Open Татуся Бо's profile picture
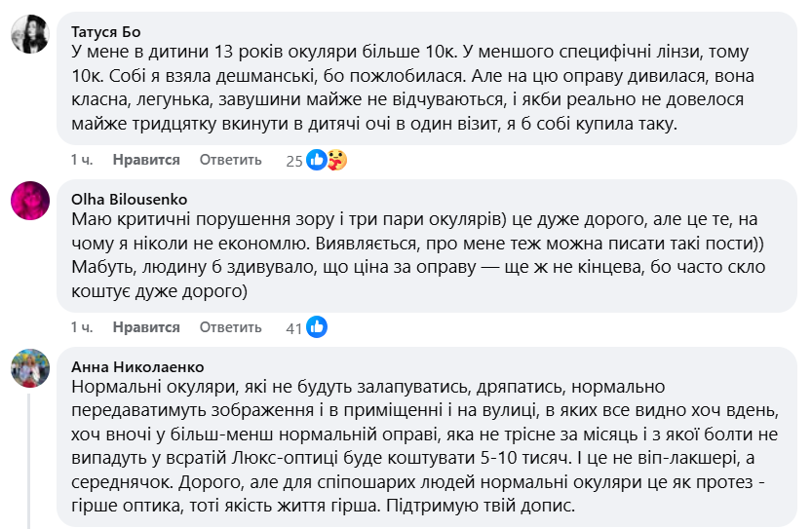 point(30,36)
